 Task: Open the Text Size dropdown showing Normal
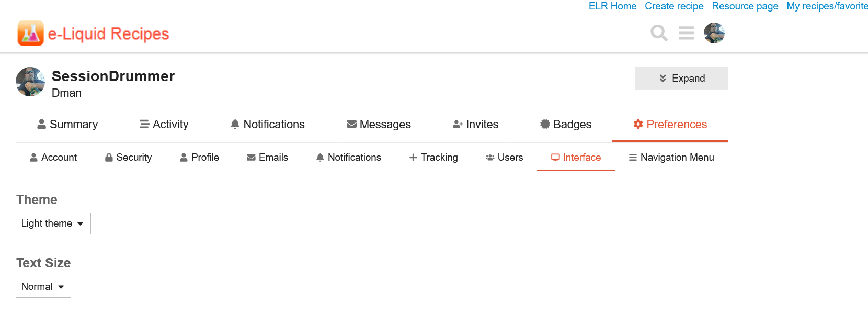pyautogui.click(x=43, y=287)
